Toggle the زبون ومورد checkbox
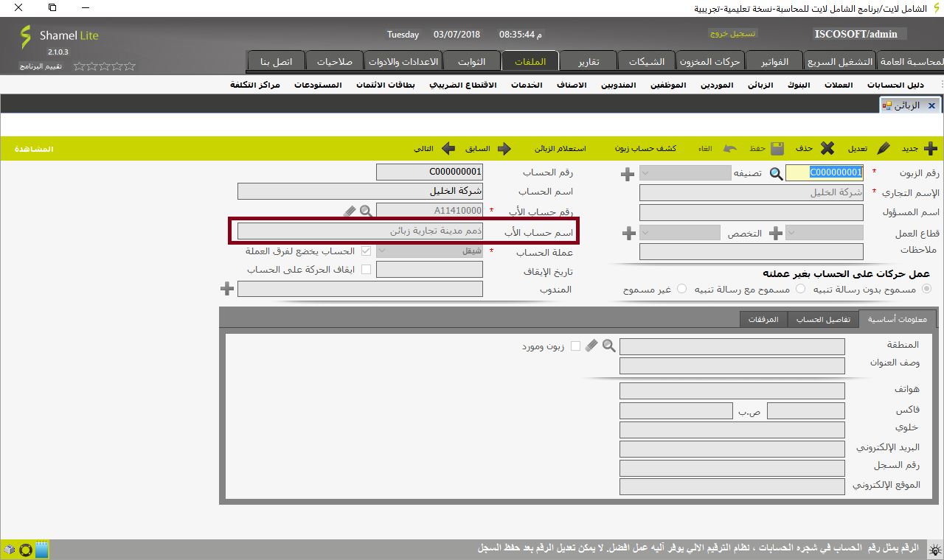944x560 pixels. pyautogui.click(x=576, y=346)
